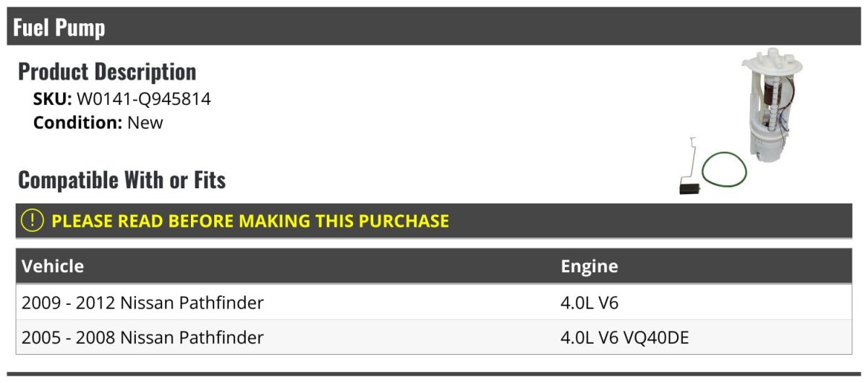
Task: Click the Compatible With or Fits heading
Action: (x=122, y=180)
